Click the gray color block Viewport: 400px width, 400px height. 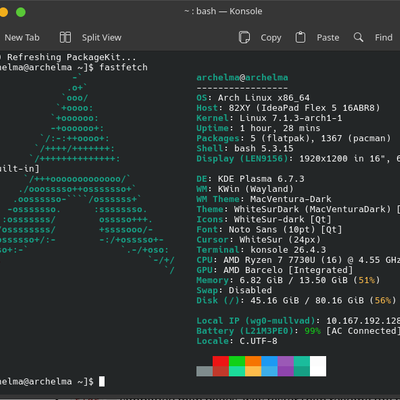pos(204,371)
